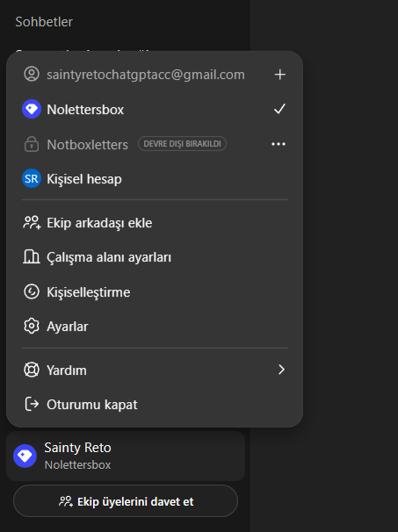
Task: Click the DEVRE DIŞI BIRAKILDI badge
Action: coord(182,143)
